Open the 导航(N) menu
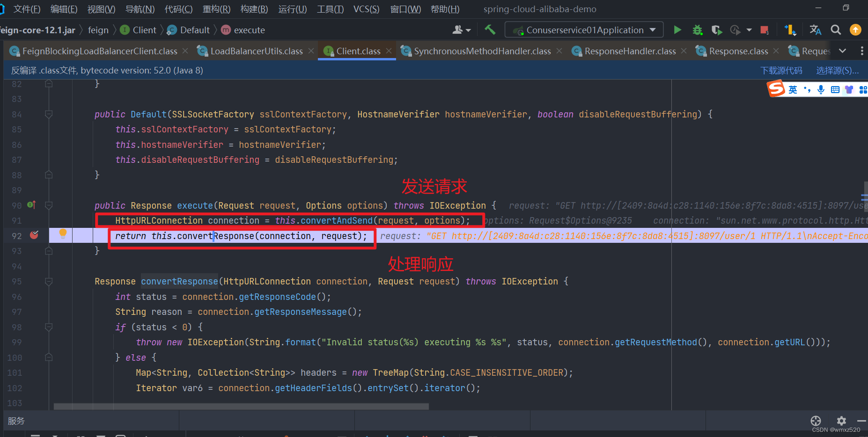This screenshot has width=868, height=437. click(x=140, y=9)
